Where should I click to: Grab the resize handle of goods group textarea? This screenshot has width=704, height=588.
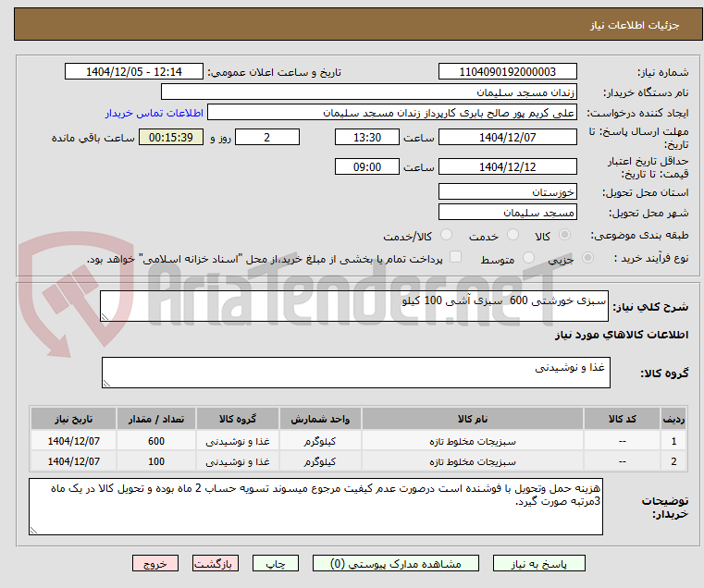(x=106, y=383)
